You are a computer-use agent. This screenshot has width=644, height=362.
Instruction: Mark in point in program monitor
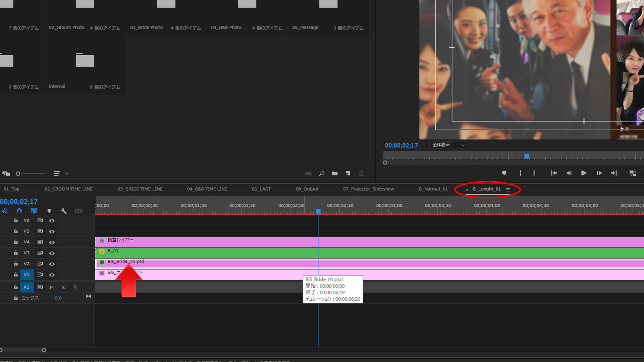point(520,173)
